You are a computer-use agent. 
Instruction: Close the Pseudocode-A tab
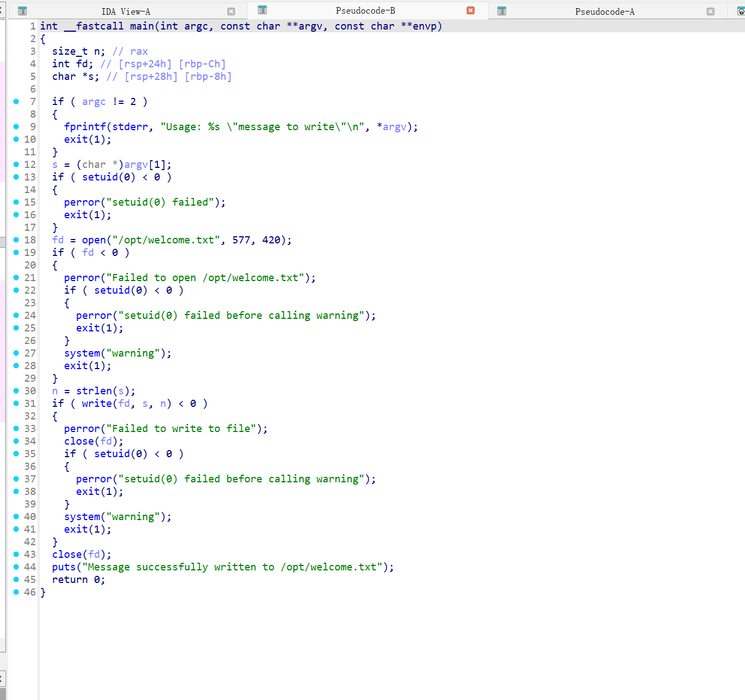711,11
